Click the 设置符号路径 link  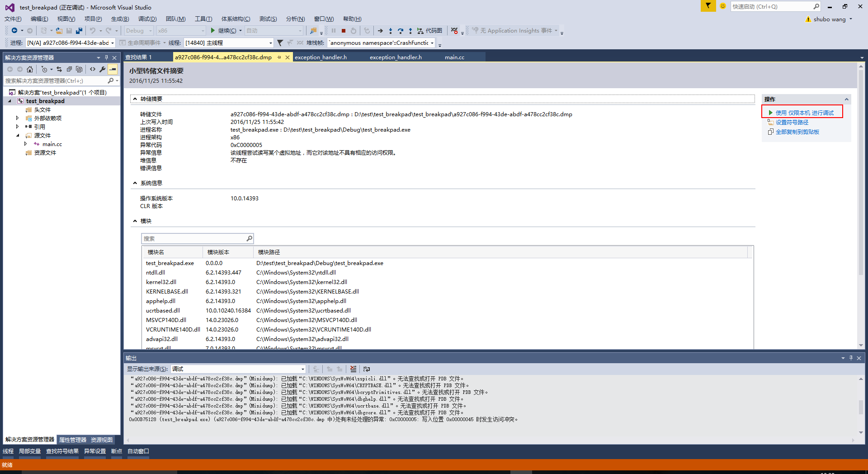(x=792, y=123)
